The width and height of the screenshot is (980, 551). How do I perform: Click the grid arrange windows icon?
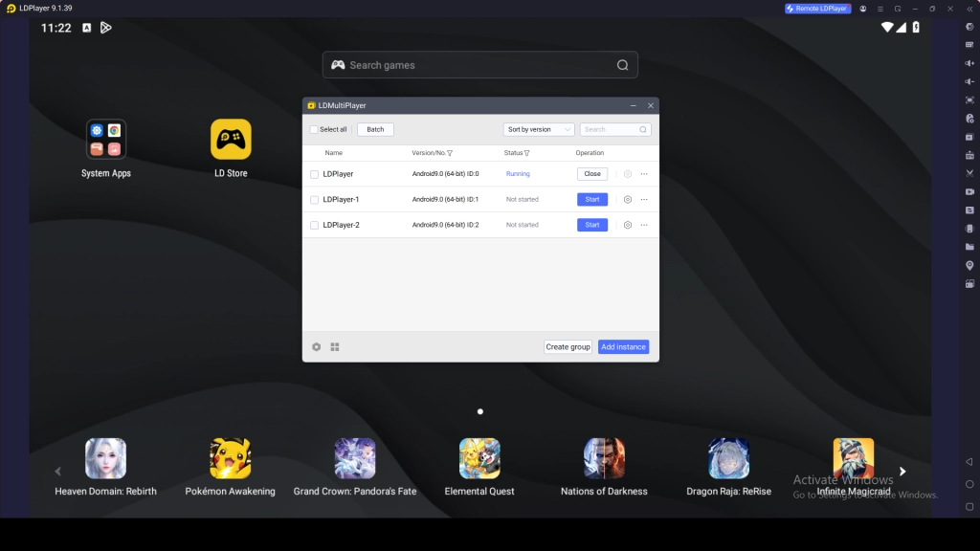pyautogui.click(x=335, y=347)
